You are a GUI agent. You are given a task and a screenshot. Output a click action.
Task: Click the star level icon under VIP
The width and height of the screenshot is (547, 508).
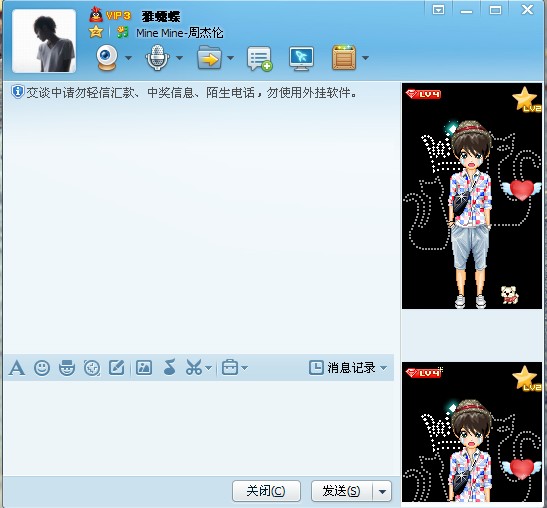point(96,32)
